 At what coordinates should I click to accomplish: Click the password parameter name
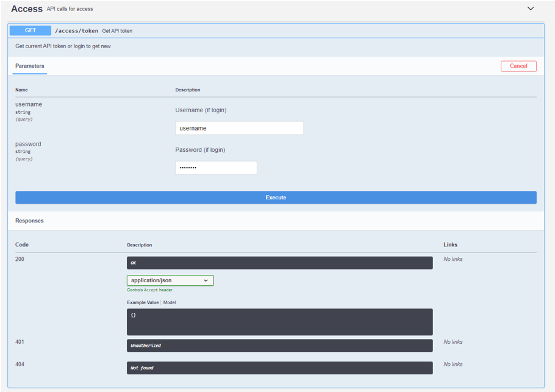point(28,144)
